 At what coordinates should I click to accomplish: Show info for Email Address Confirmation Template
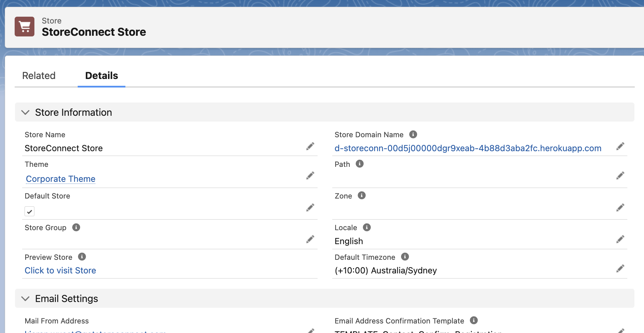click(474, 320)
